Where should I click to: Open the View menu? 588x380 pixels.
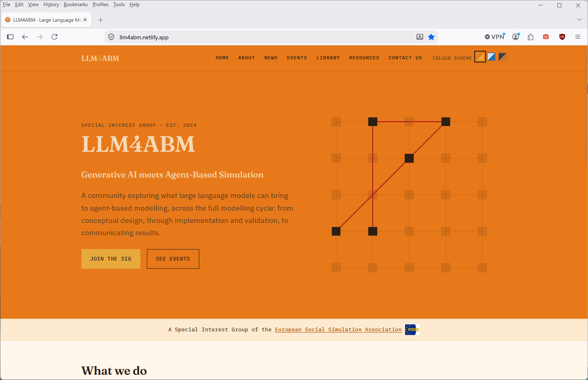point(34,4)
